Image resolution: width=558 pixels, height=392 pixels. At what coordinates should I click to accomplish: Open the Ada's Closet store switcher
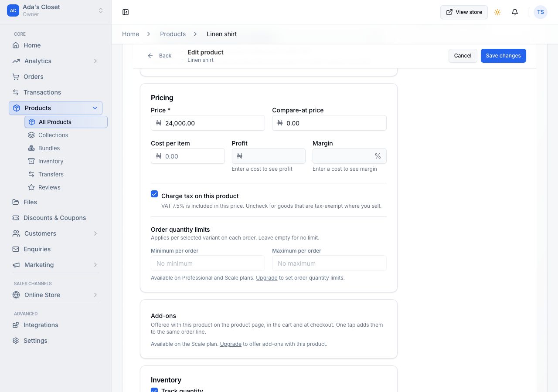tap(55, 10)
